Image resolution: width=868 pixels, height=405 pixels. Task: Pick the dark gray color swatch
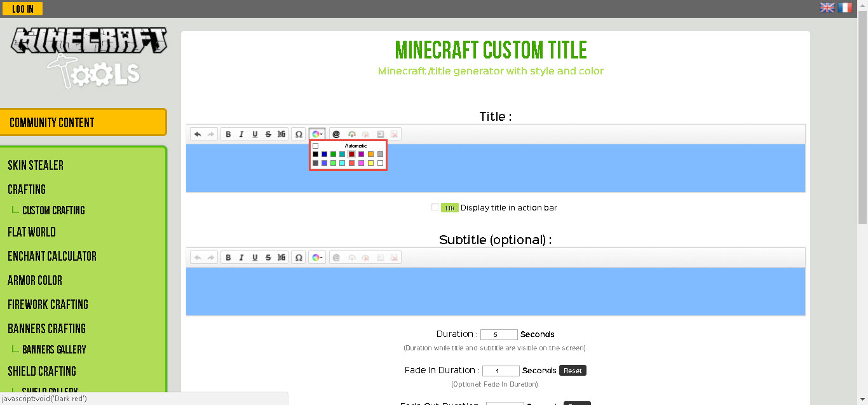click(315, 163)
